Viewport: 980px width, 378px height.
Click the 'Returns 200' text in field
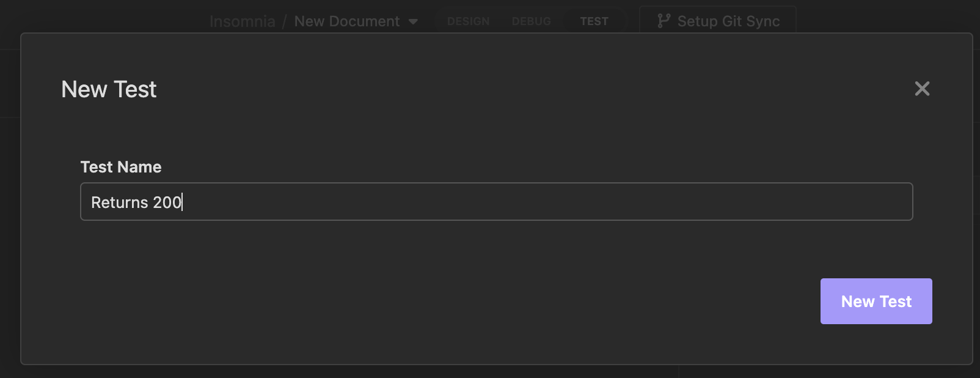[136, 202]
